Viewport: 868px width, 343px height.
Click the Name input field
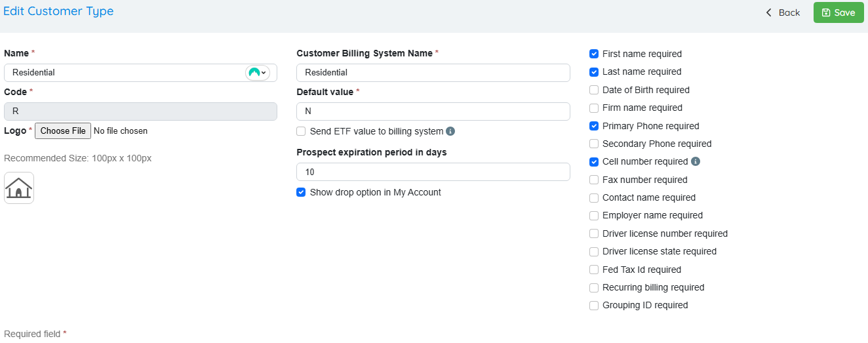125,73
